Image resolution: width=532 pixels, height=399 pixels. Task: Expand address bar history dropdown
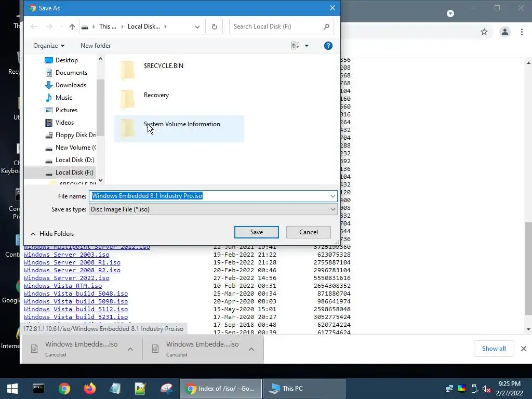(197, 27)
